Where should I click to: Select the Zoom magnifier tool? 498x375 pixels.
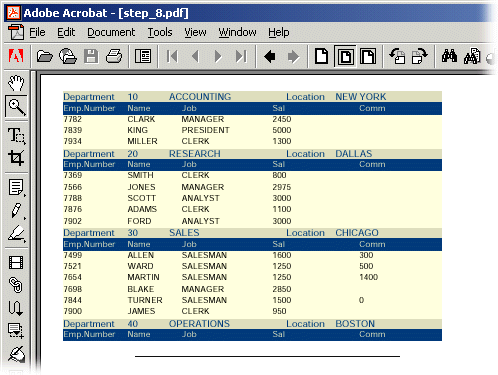tap(16, 107)
